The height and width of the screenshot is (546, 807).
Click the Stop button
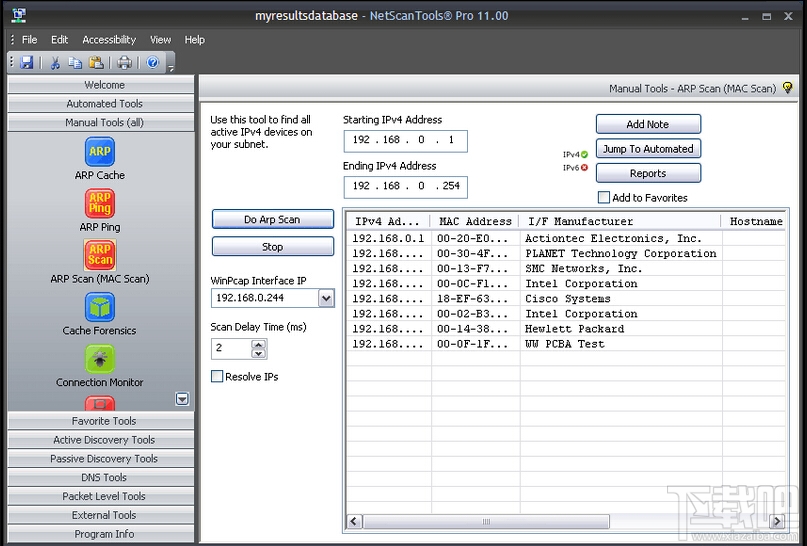273,246
